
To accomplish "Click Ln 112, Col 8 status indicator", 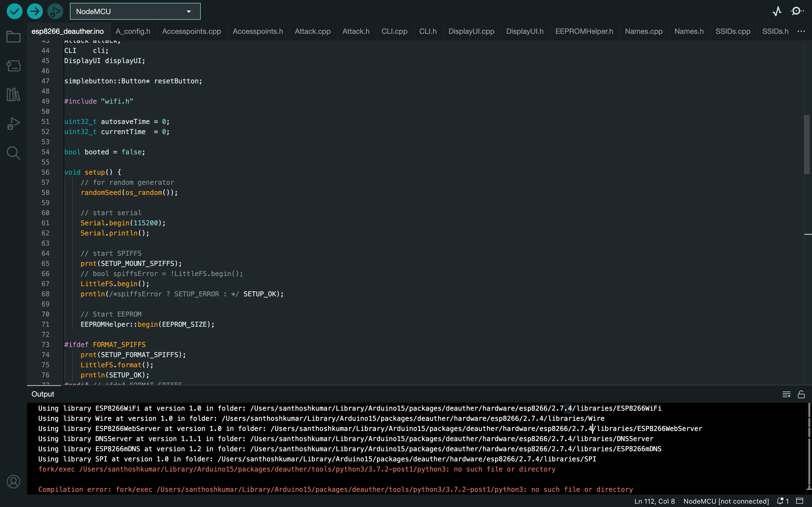I will click(x=655, y=501).
